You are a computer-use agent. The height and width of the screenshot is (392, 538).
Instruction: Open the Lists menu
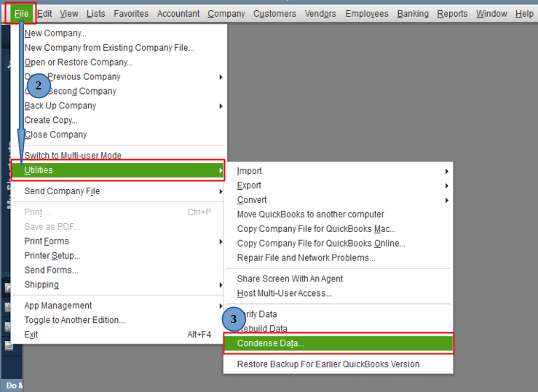tap(95, 14)
